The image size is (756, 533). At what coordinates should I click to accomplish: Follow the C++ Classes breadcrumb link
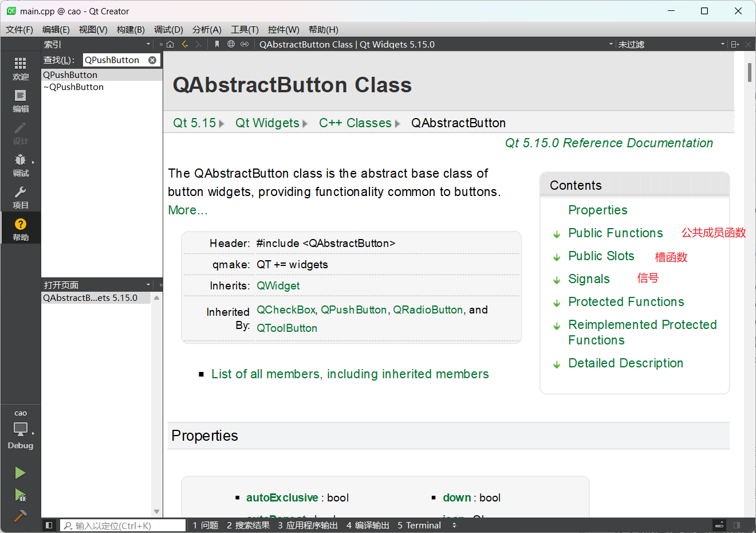pyautogui.click(x=355, y=123)
